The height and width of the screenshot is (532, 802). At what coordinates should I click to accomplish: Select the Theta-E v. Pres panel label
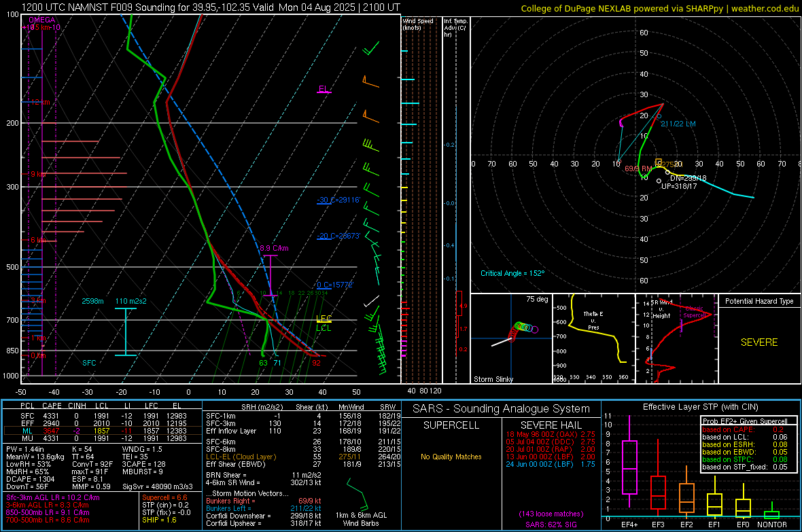(x=593, y=321)
